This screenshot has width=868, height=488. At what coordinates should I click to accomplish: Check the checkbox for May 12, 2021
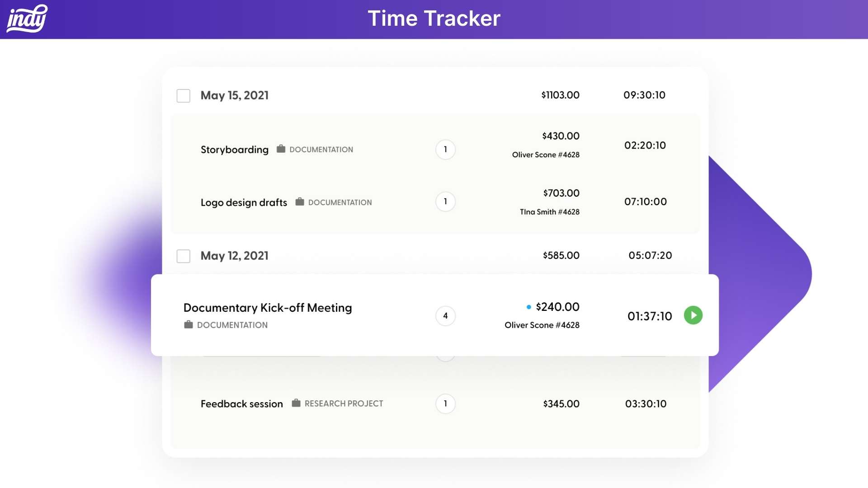[183, 256]
